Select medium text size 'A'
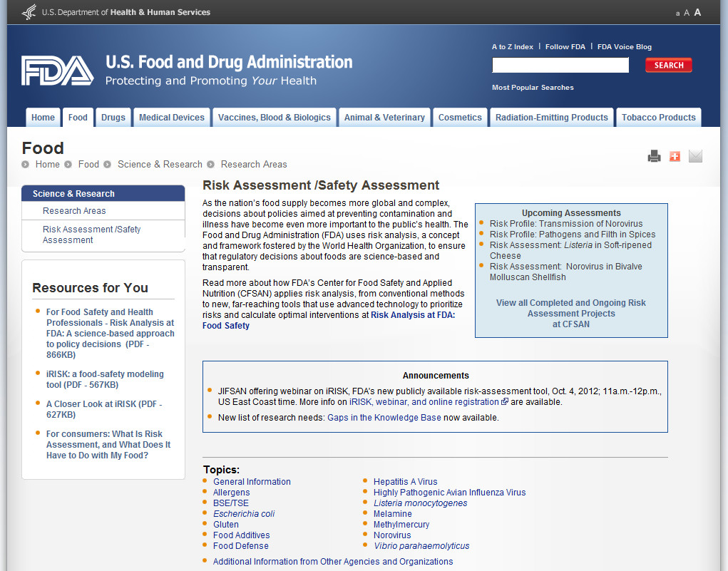 pyautogui.click(x=687, y=13)
